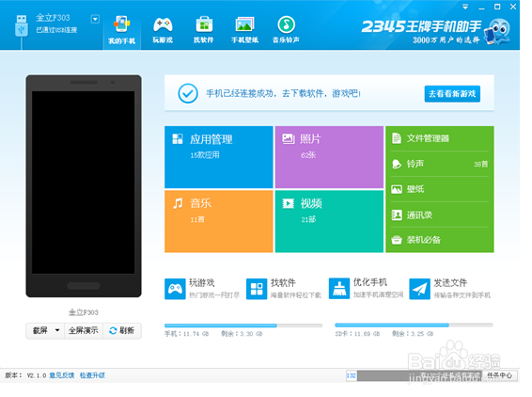Click the 版本 V2.1.0 version text
The image size is (532, 397).
pos(25,375)
